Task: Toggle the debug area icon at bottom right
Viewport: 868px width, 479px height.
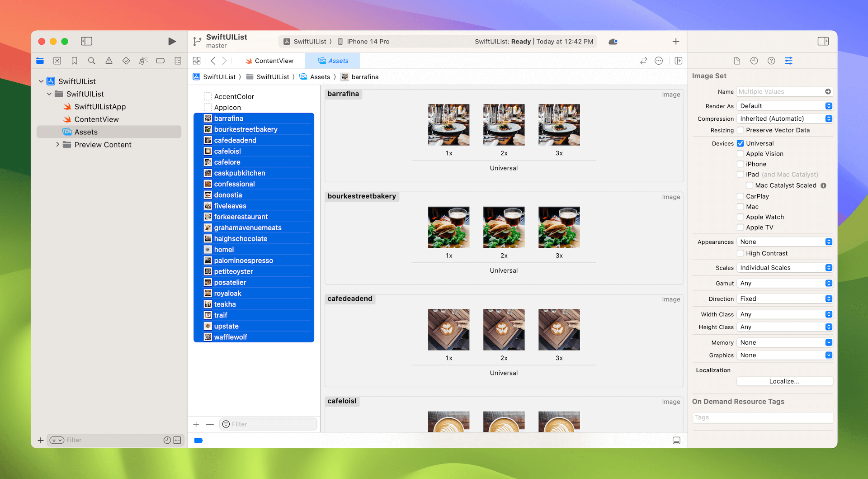Action: point(676,441)
